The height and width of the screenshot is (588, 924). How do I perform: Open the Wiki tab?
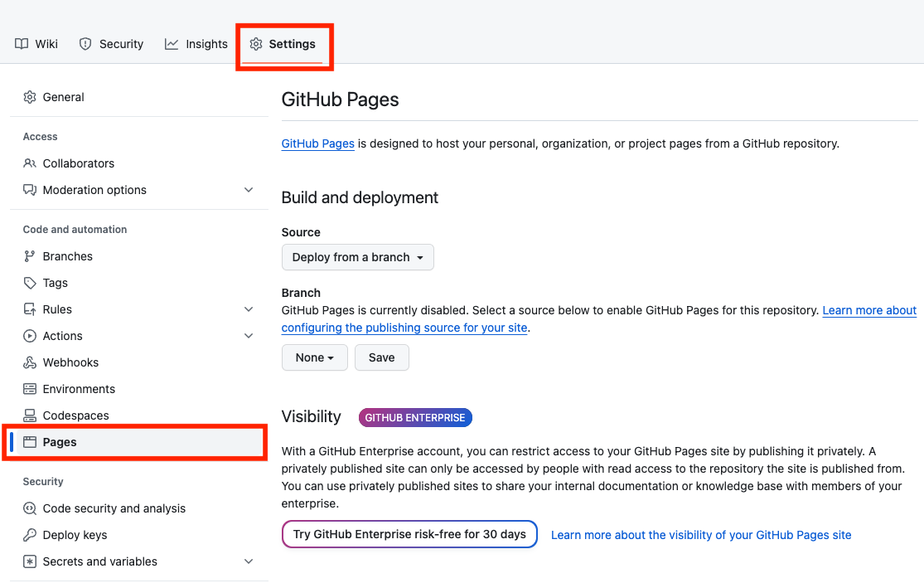36,44
